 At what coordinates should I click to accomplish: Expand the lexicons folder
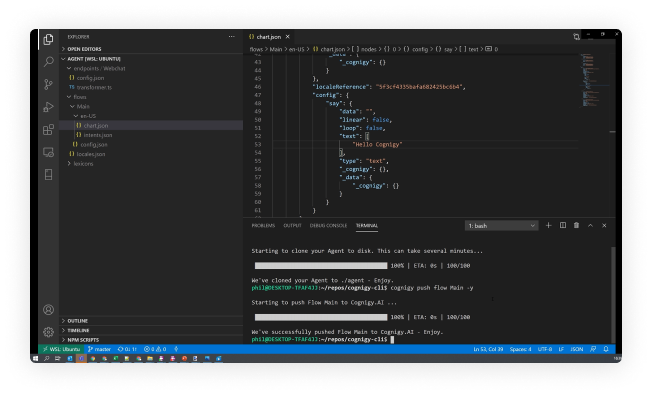coord(151,164)
